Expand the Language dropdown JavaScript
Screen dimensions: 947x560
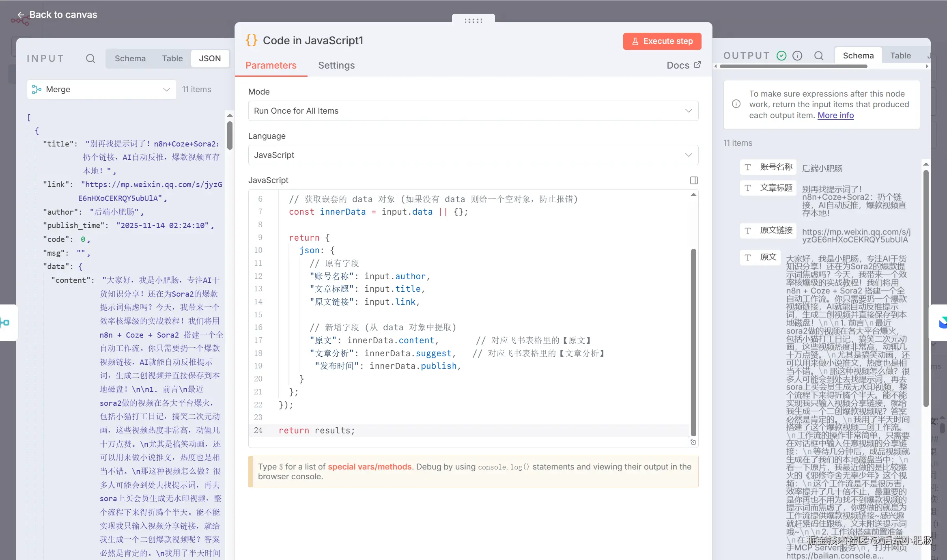[473, 155]
